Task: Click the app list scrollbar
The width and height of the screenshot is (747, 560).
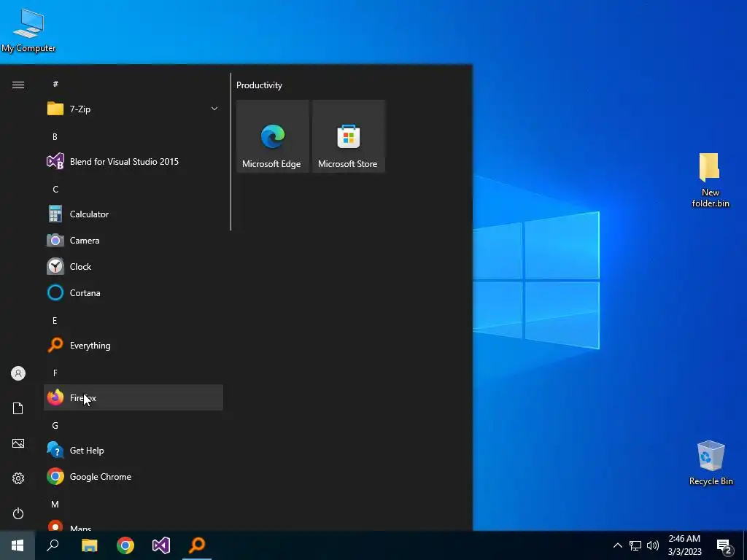Action: pyautogui.click(x=231, y=152)
